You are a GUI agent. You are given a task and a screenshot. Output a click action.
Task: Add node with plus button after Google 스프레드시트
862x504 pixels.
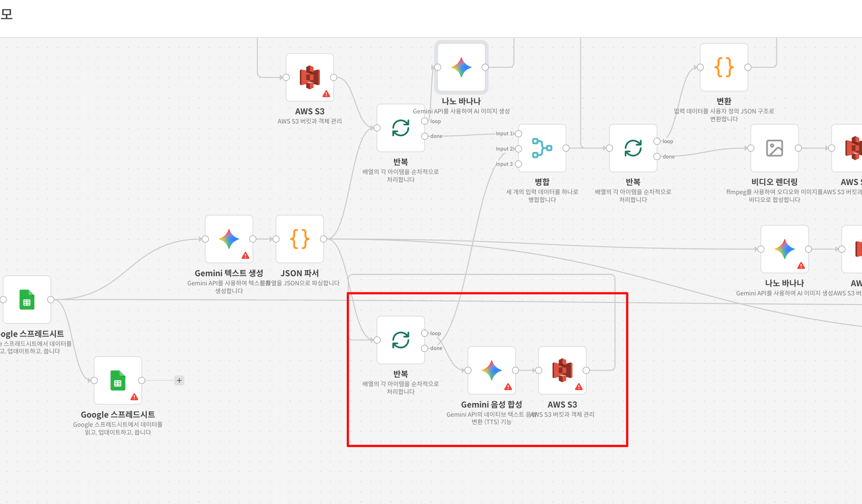coord(179,380)
